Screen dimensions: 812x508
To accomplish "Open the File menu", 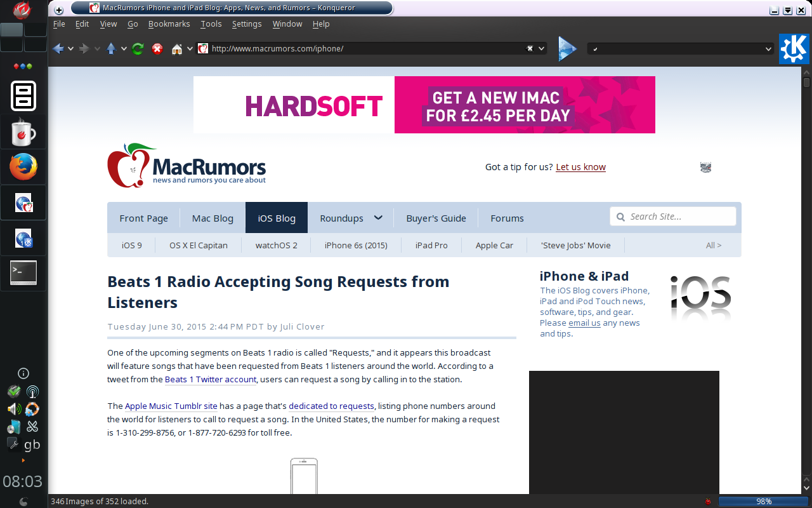I will click(x=59, y=24).
